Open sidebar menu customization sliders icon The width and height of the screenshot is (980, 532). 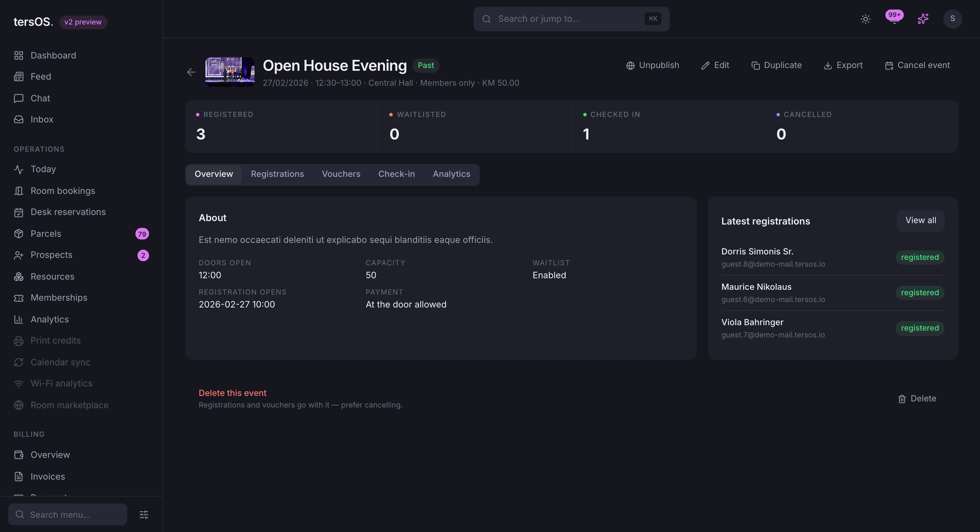tap(144, 515)
